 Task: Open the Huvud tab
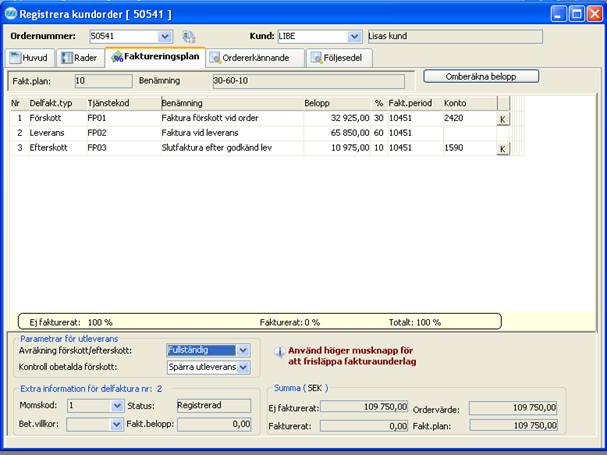29,58
